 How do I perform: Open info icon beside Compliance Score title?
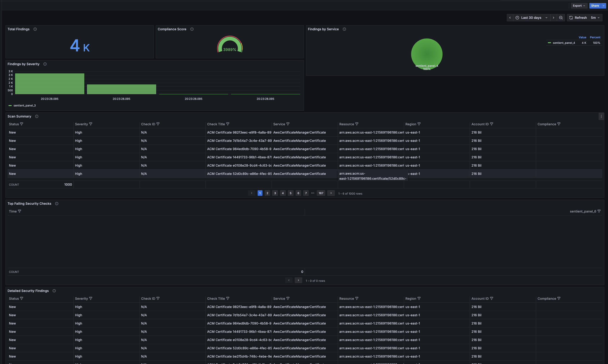click(x=192, y=29)
